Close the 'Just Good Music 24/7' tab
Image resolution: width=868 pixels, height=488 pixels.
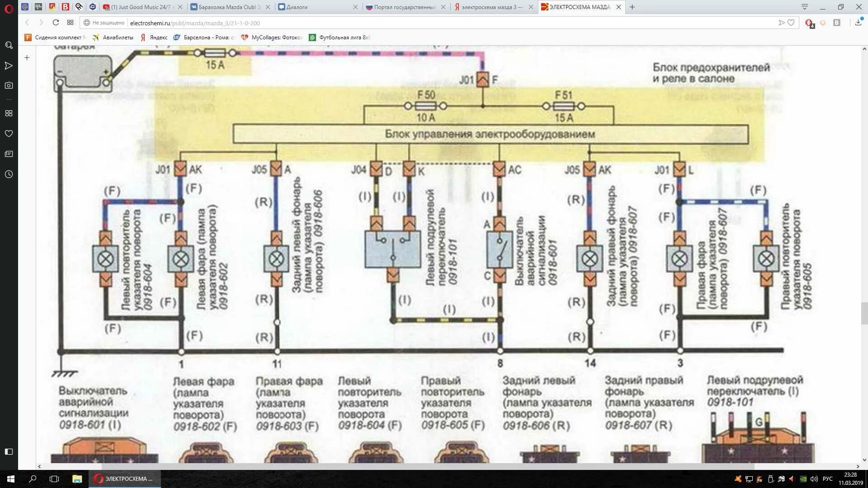180,7
